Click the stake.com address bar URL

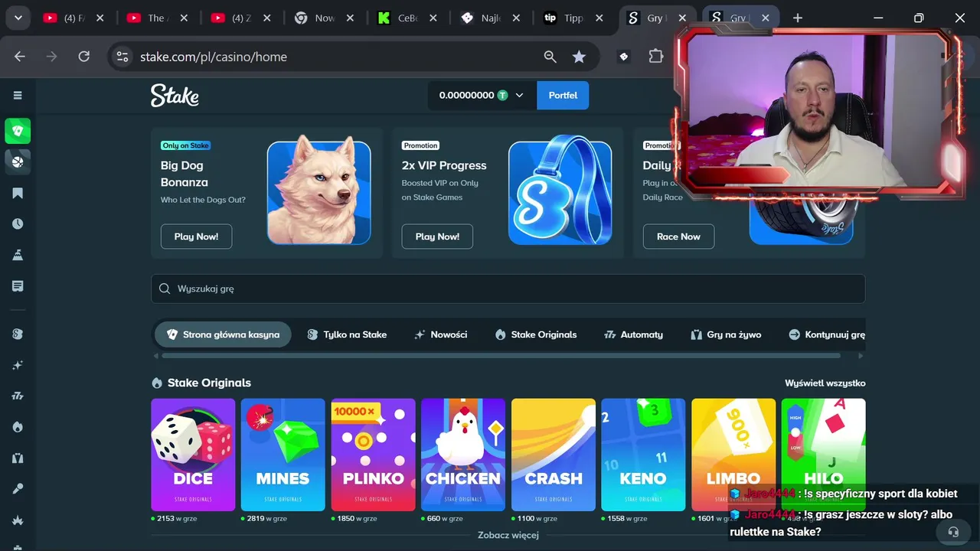pyautogui.click(x=214, y=57)
